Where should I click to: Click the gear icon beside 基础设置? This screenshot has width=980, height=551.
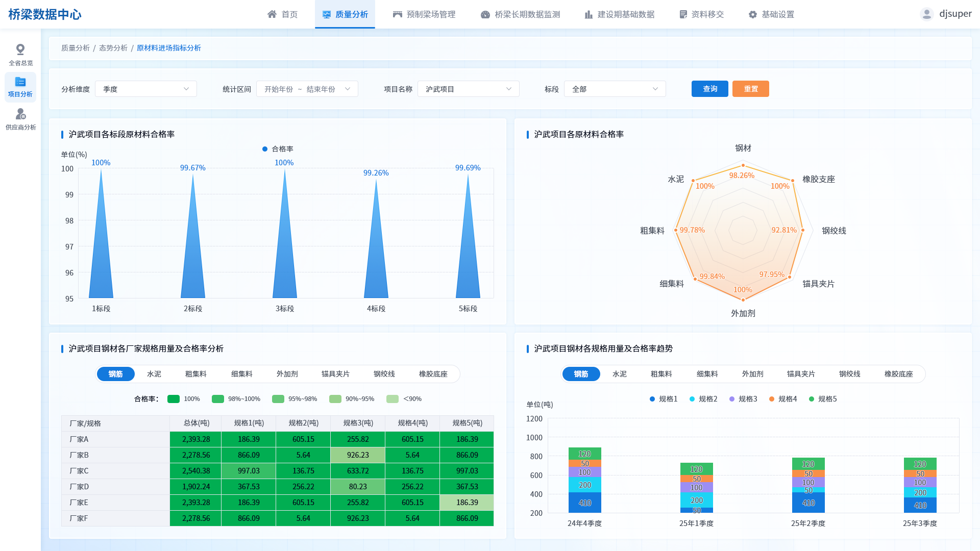[753, 14]
